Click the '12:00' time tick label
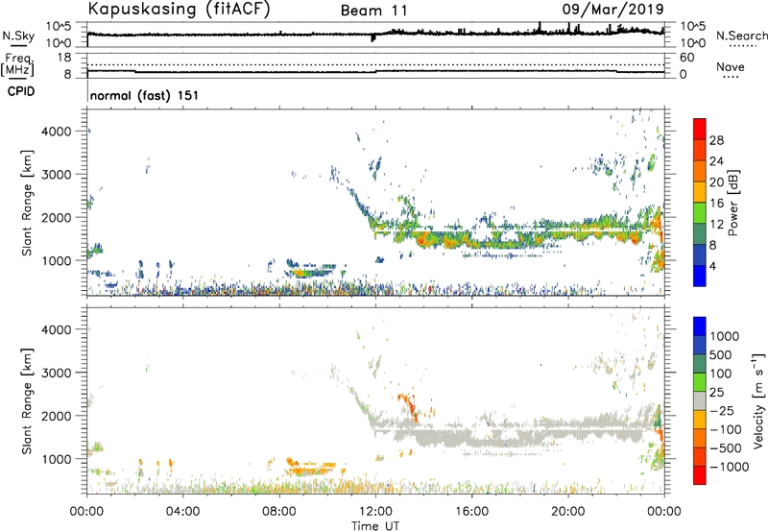The height and width of the screenshot is (532, 768). [x=375, y=512]
